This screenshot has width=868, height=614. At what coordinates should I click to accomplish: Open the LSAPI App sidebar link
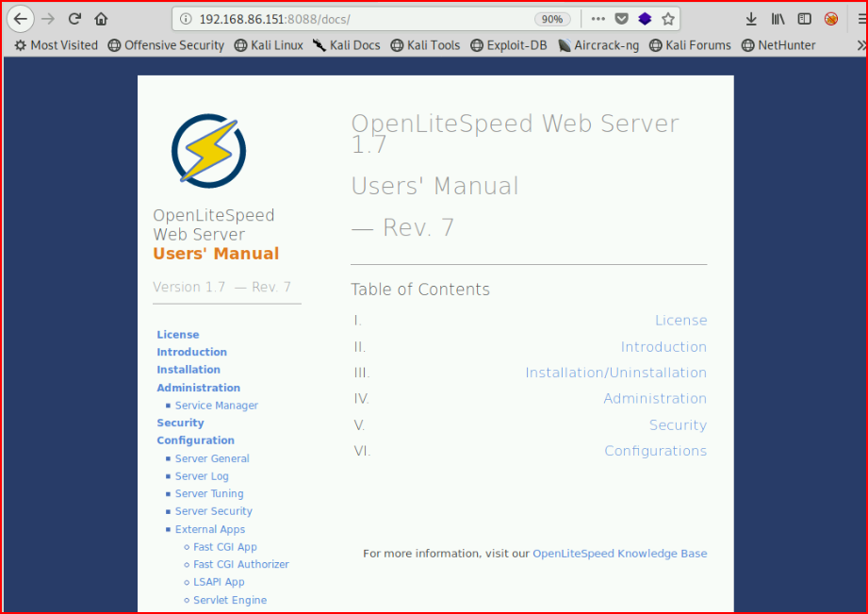click(x=219, y=583)
